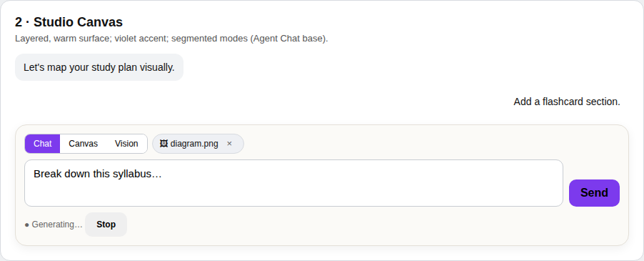
Task: Stop the ongoing generation
Action: point(106,225)
